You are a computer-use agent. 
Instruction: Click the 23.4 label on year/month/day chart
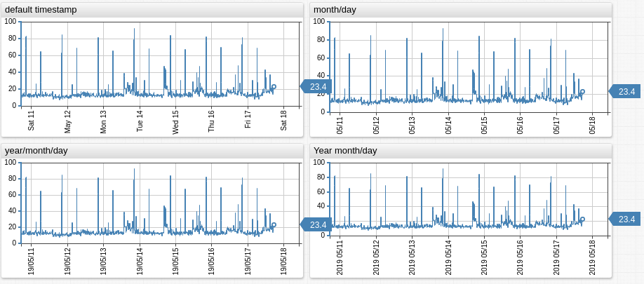[317, 224]
